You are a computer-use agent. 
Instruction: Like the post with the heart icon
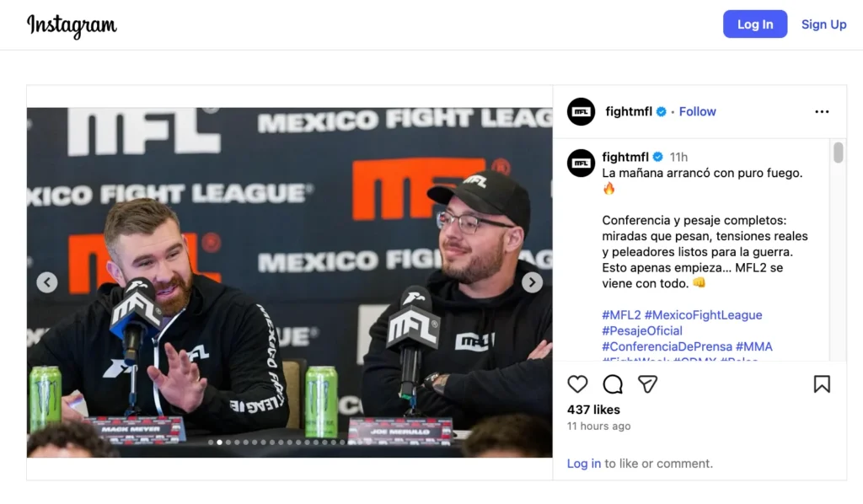[577, 384]
